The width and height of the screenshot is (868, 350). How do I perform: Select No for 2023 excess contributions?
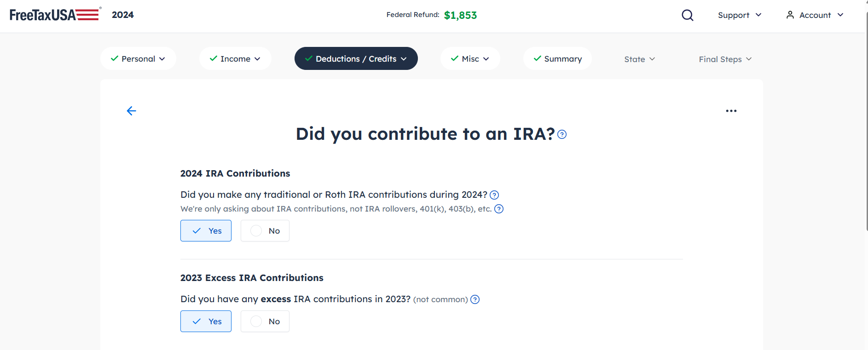[265, 321]
